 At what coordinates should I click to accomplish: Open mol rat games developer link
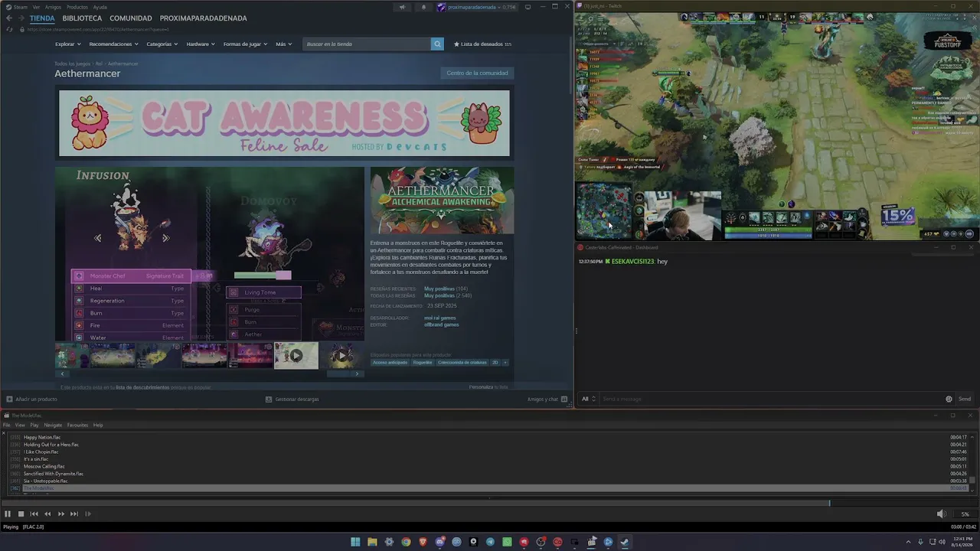point(440,318)
